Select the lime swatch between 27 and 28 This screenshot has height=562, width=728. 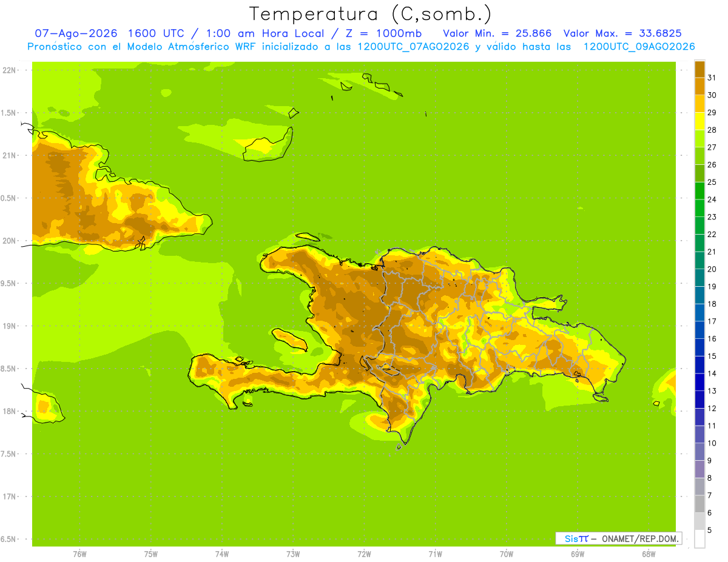click(x=699, y=138)
